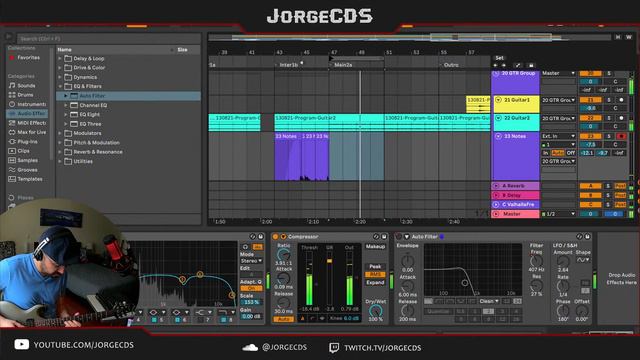
Task: Toggle the 22 Guitar2 track activator
Action: (590, 118)
